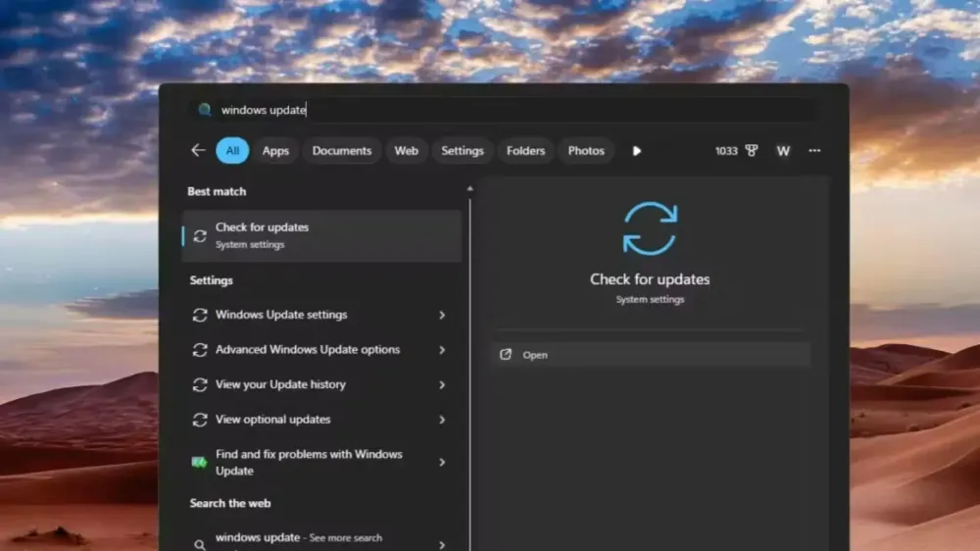Click icon next to View optional updates

(200, 420)
